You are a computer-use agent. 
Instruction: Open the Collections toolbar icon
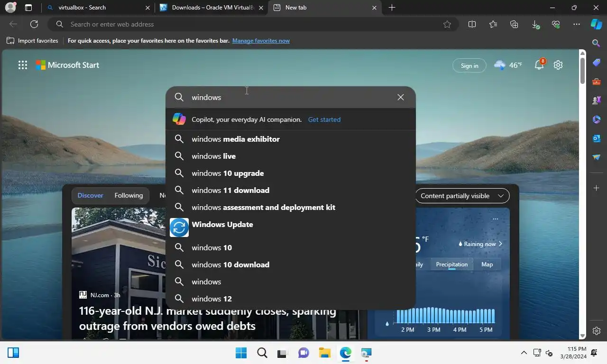[514, 24]
